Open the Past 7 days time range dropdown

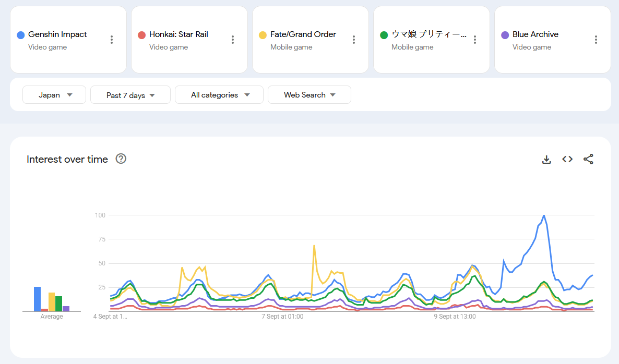point(130,95)
